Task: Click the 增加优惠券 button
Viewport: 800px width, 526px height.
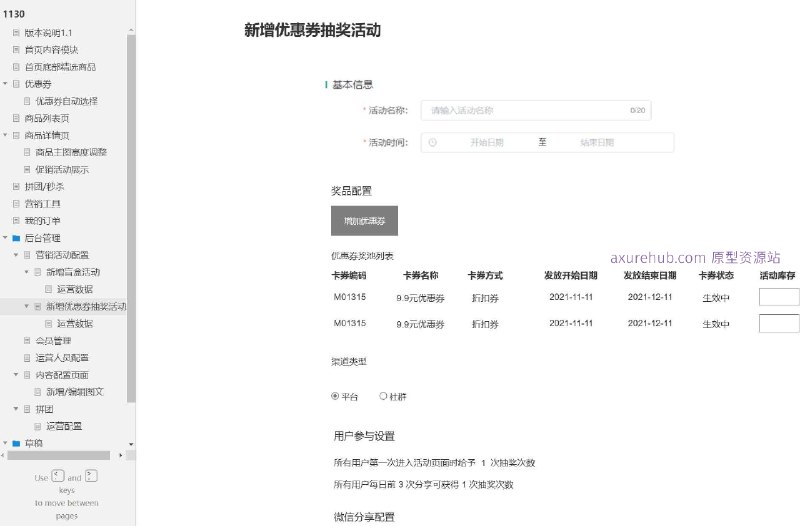Action: (364, 221)
